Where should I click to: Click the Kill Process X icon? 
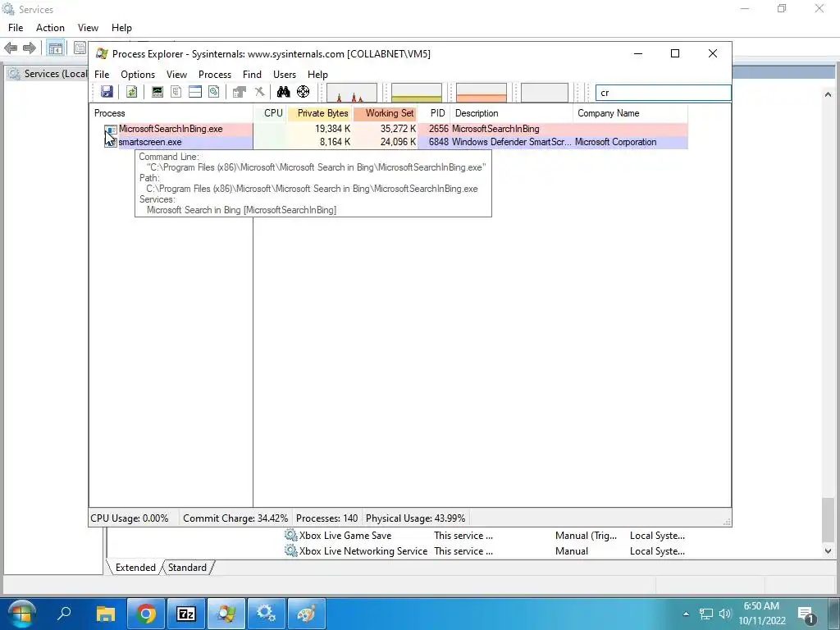click(x=259, y=92)
